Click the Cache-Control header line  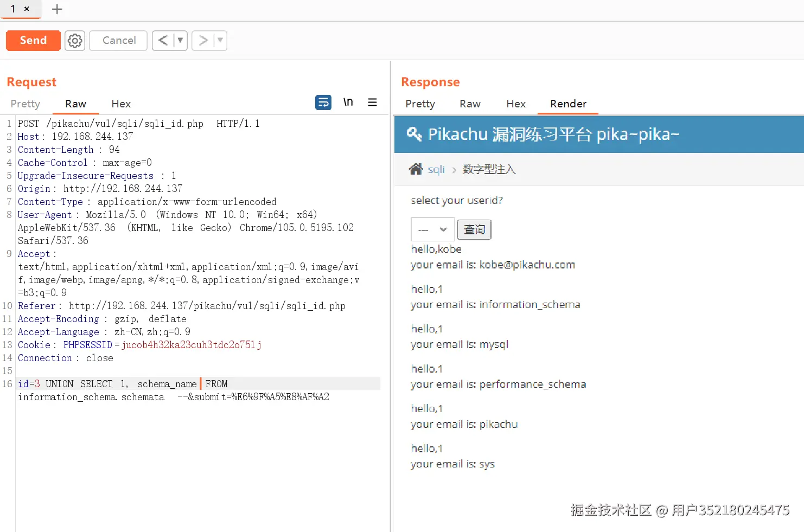(x=85, y=163)
